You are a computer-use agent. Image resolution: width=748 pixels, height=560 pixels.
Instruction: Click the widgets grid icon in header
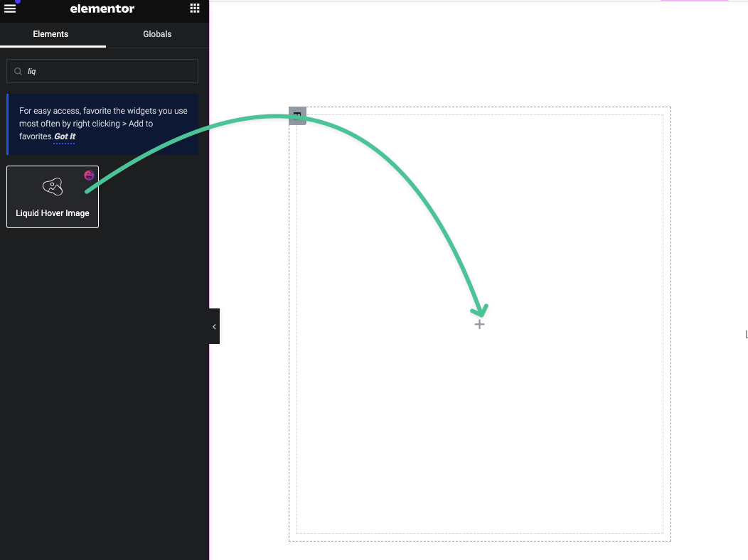pyautogui.click(x=195, y=9)
